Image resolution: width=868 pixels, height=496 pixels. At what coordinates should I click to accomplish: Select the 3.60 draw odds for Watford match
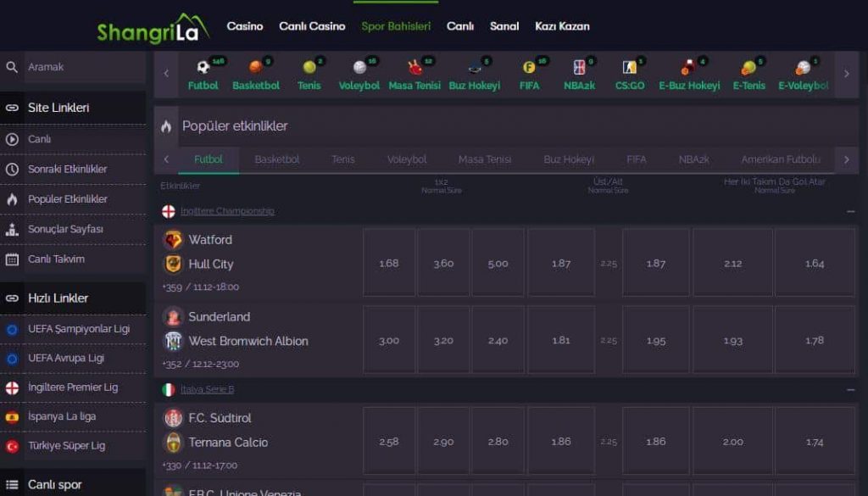tap(443, 264)
